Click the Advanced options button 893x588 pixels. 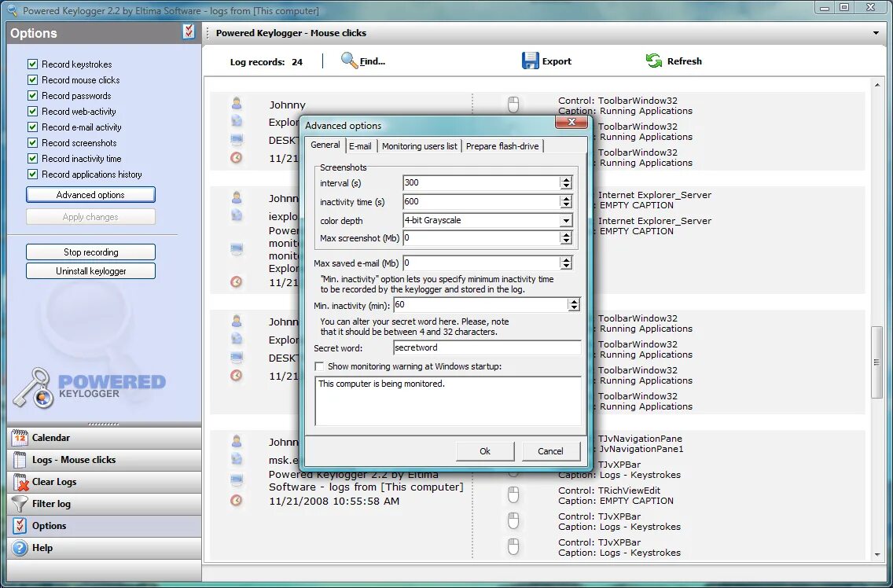coord(90,195)
